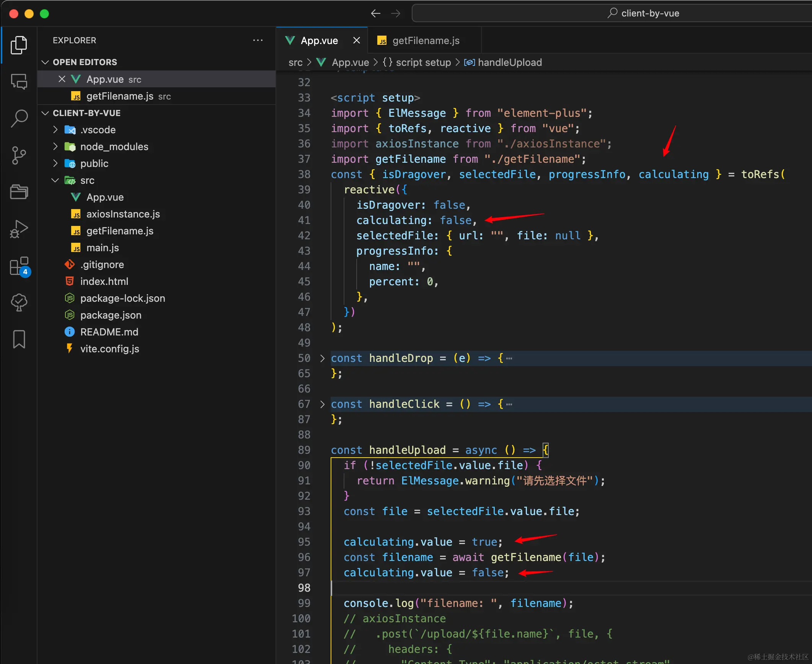The height and width of the screenshot is (664, 812).
Task: Open the Search view icon
Action: (x=19, y=118)
